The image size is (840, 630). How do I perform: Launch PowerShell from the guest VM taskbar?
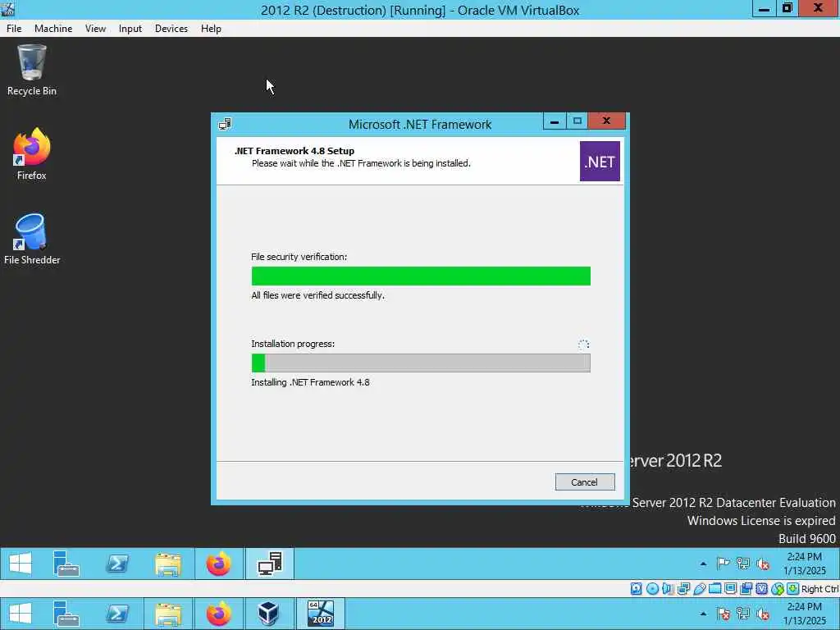click(117, 564)
